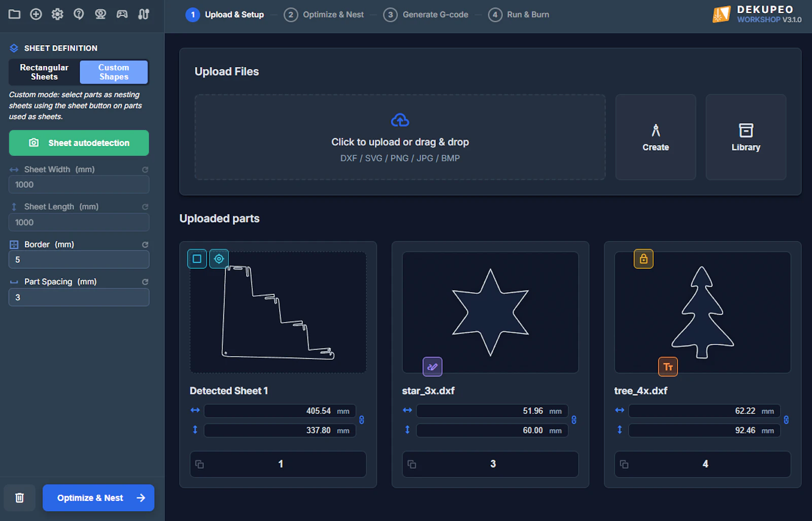Click the Part Spacing input field

pyautogui.click(x=79, y=297)
